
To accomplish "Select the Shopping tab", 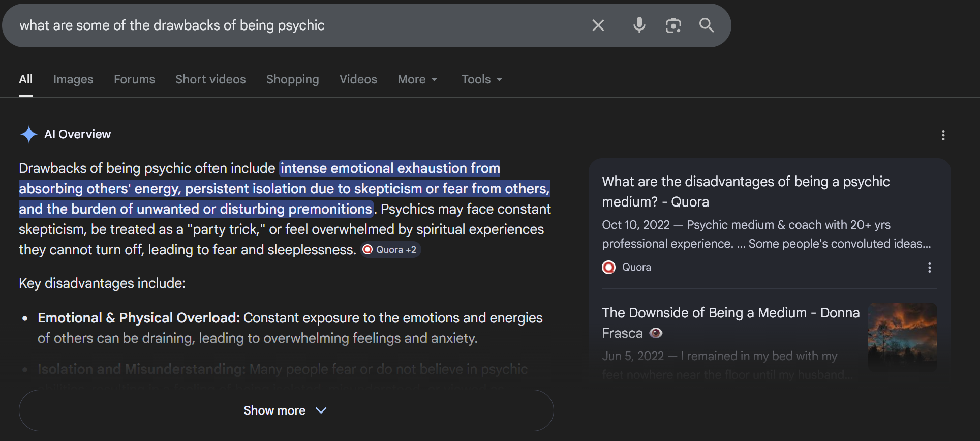I will tap(292, 79).
